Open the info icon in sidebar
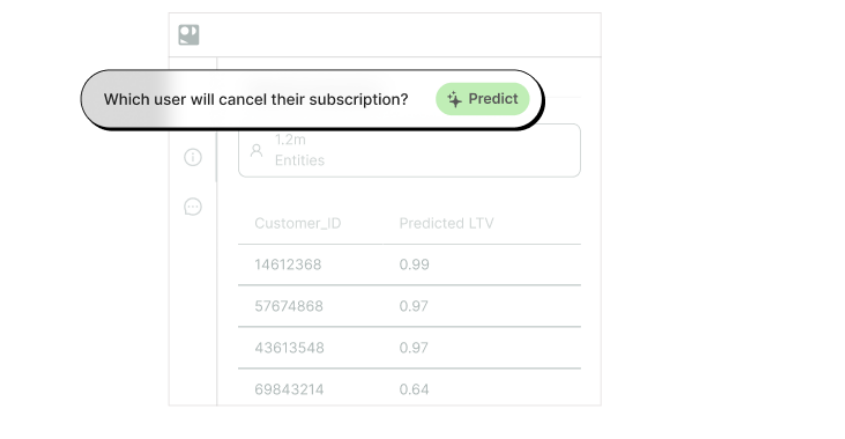The image size is (845, 439). point(193,157)
